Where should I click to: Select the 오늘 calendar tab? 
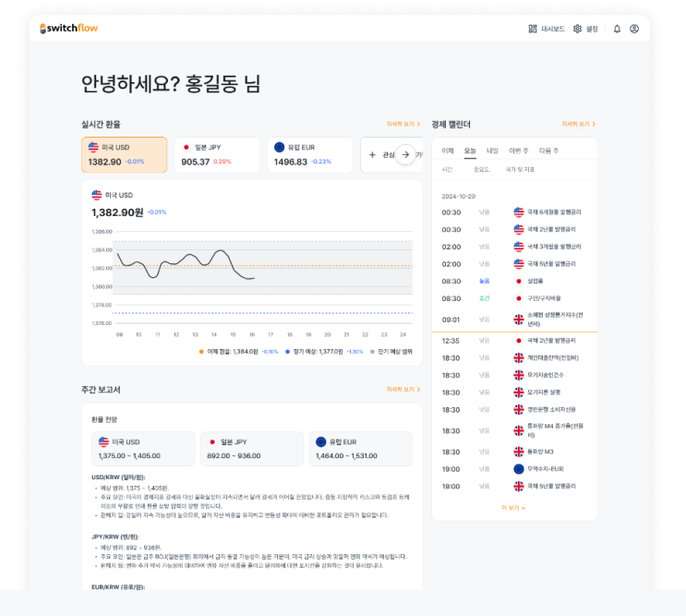point(470,151)
